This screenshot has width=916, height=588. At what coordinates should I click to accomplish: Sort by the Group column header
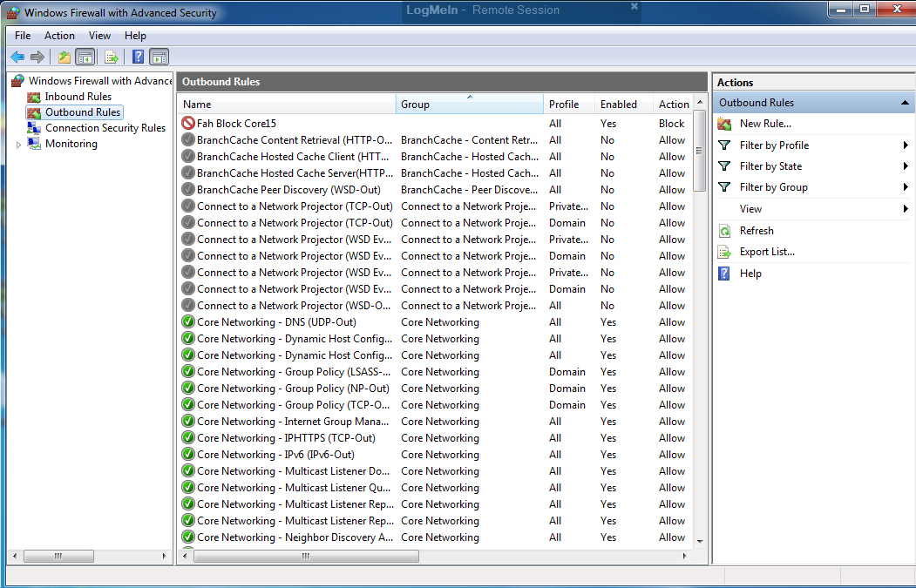pos(470,104)
